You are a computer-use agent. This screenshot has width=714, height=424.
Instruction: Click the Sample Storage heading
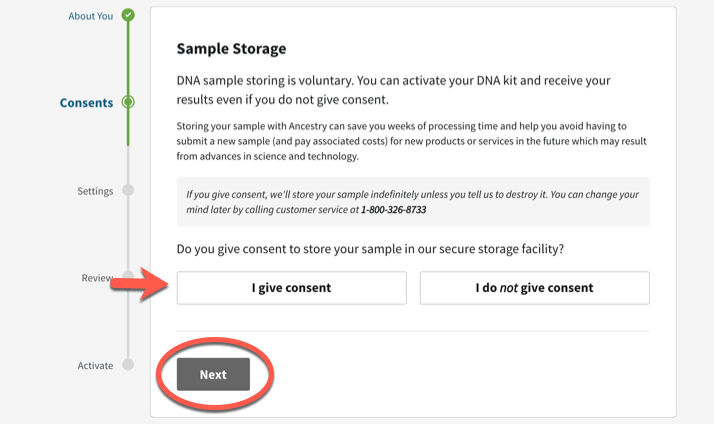(231, 48)
